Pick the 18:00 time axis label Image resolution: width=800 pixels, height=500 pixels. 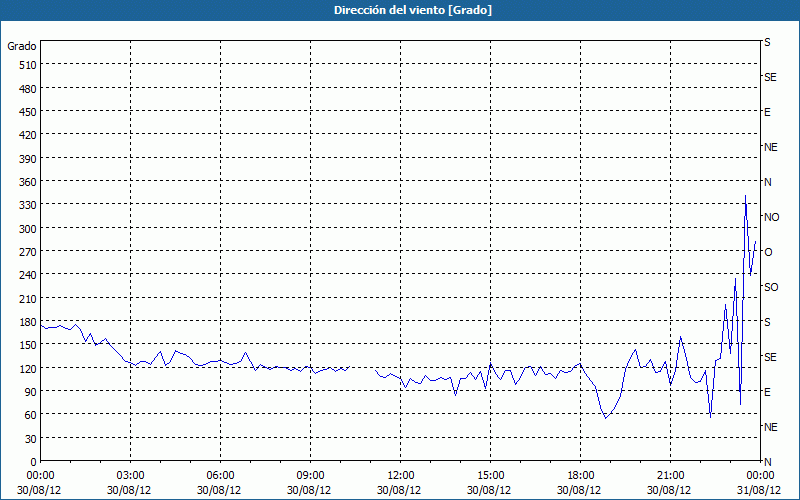[581, 476]
